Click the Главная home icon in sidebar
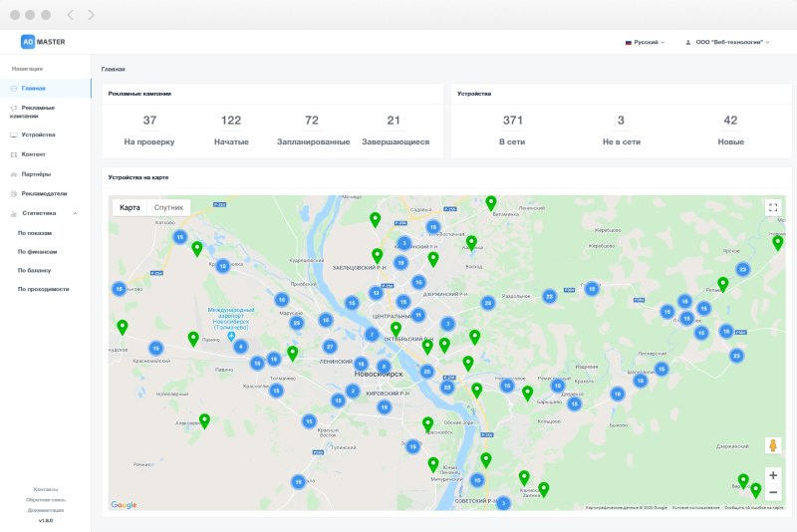This screenshot has width=797, height=532. 14,89
